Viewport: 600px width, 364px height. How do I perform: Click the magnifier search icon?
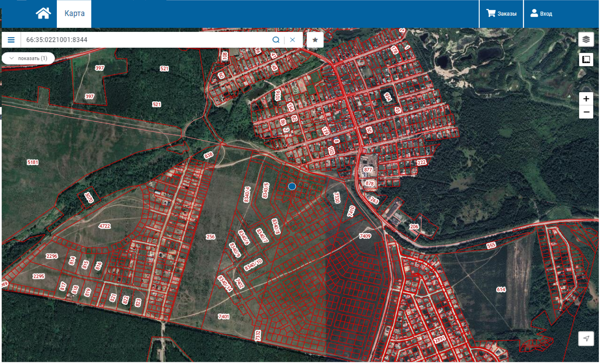point(276,40)
